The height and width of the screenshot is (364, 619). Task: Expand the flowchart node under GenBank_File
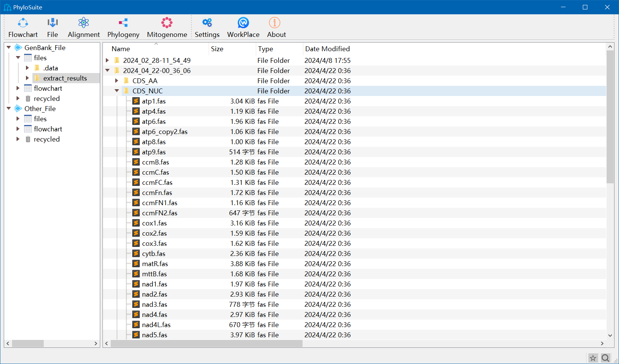(18, 88)
